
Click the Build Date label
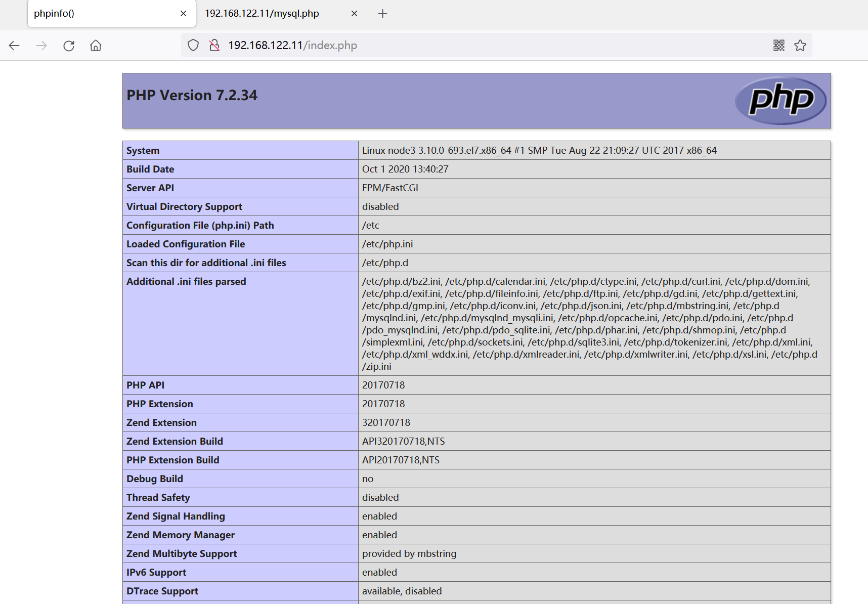pyautogui.click(x=150, y=169)
